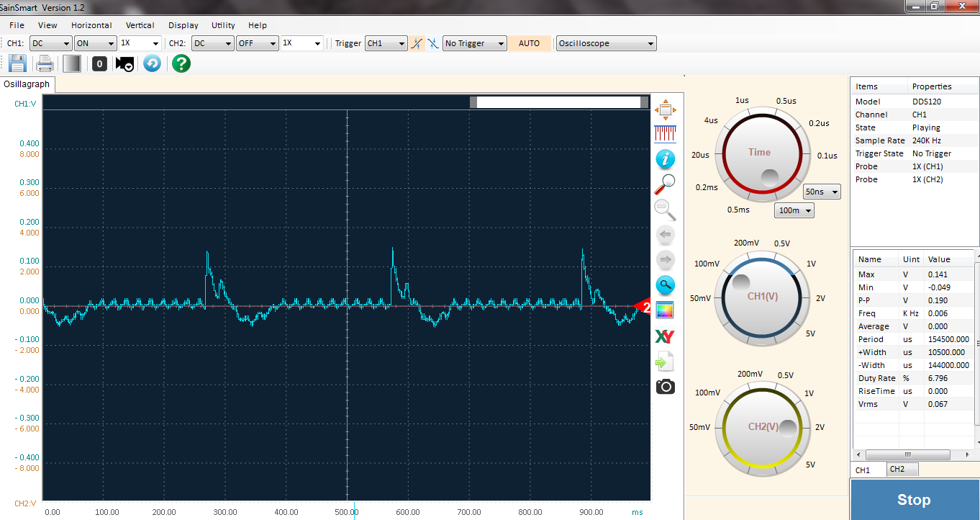Zoom in with the red magnifier icon
980x520 pixels.
(x=665, y=184)
